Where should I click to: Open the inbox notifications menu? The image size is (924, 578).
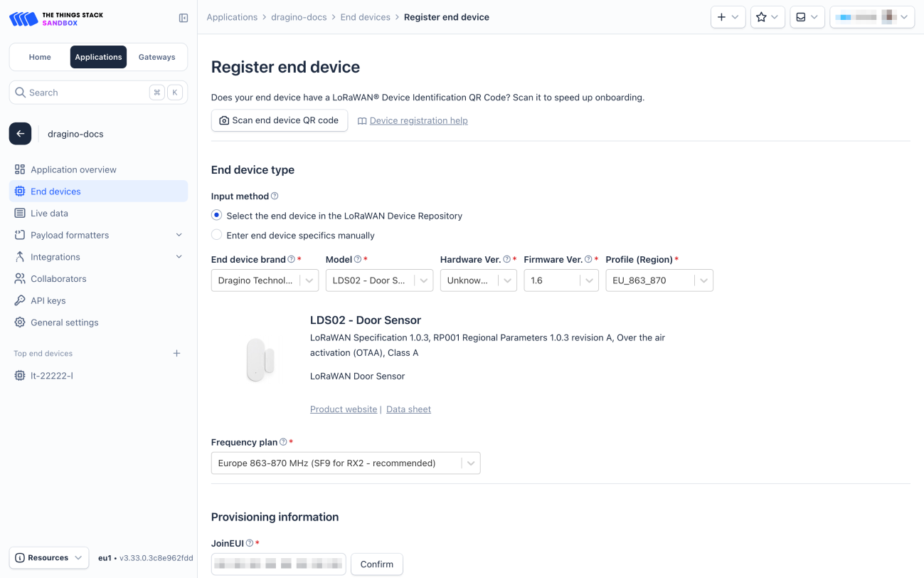coord(807,17)
